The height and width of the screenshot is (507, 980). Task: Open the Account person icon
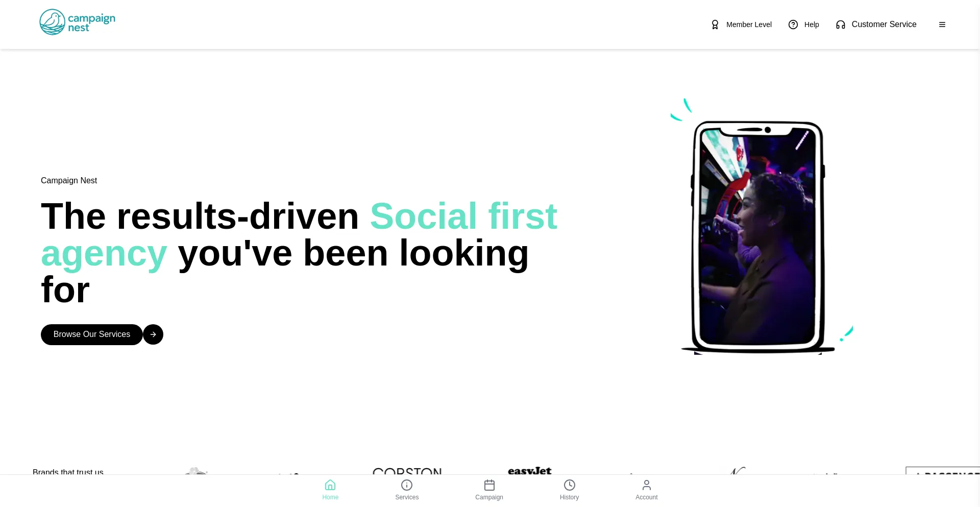pos(647,485)
